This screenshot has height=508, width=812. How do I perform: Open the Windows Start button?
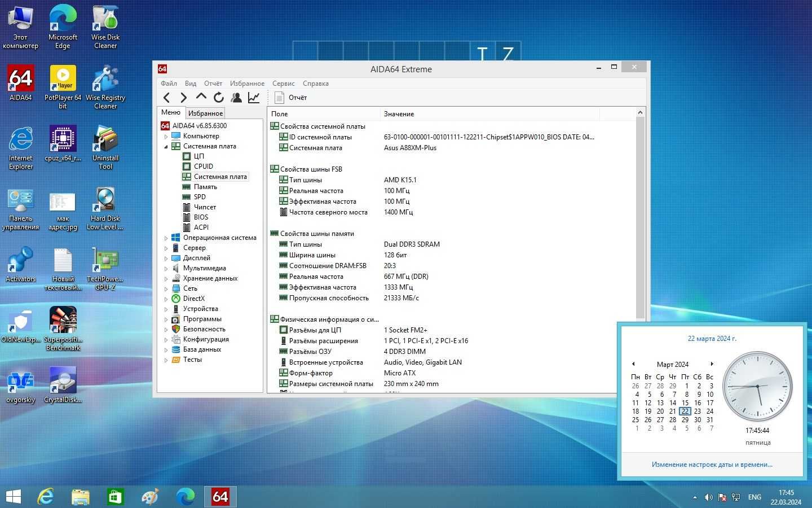[14, 497]
